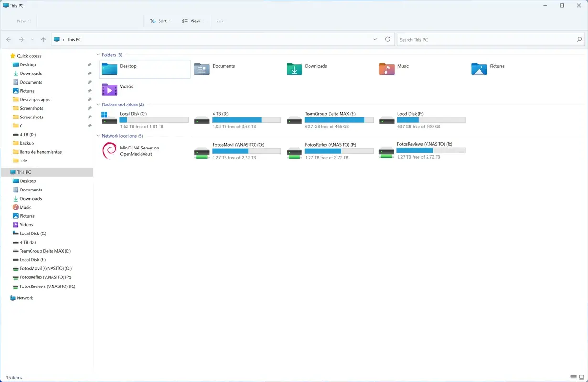The width and height of the screenshot is (588, 382).
Task: Open the See more menu
Action: [x=219, y=21]
